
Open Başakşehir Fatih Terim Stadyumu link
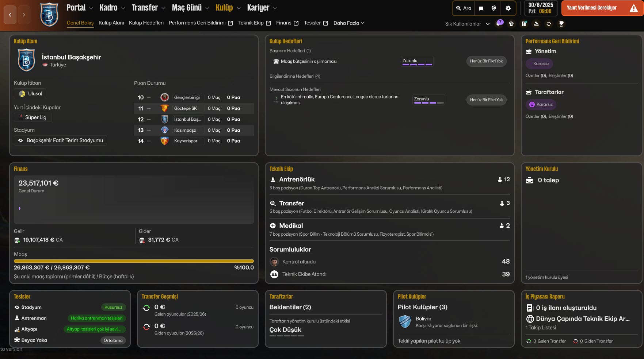click(65, 140)
